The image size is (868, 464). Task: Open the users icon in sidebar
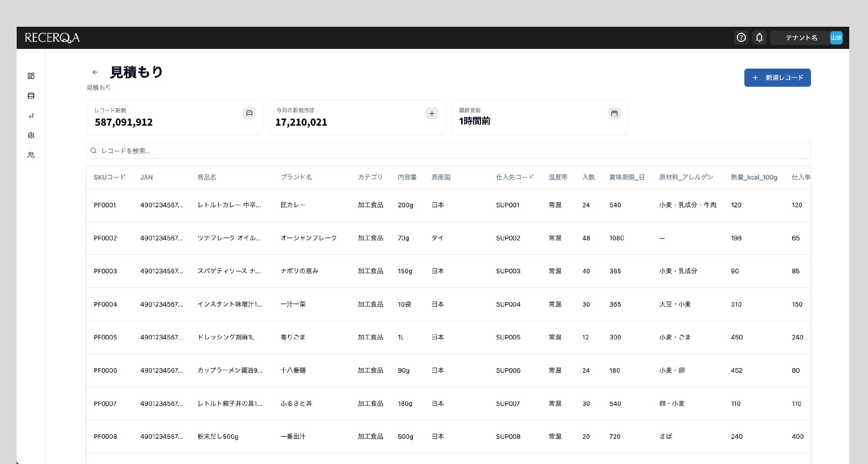pyautogui.click(x=31, y=155)
